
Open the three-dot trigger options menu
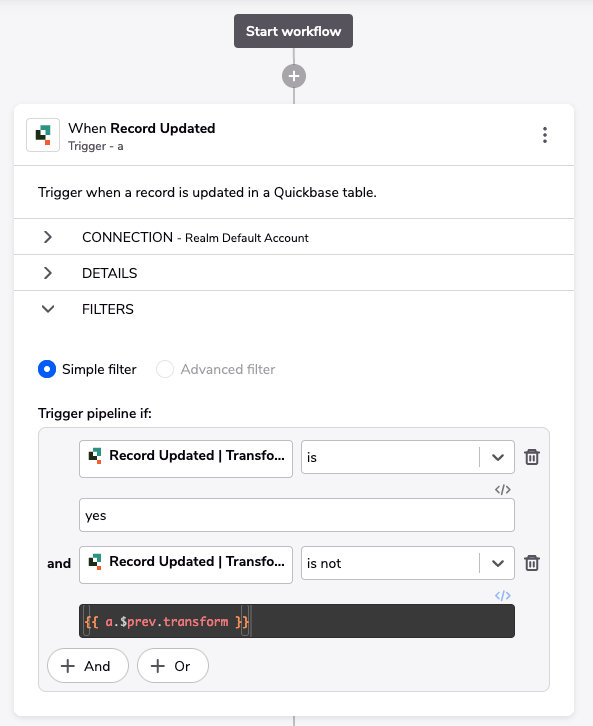click(545, 135)
